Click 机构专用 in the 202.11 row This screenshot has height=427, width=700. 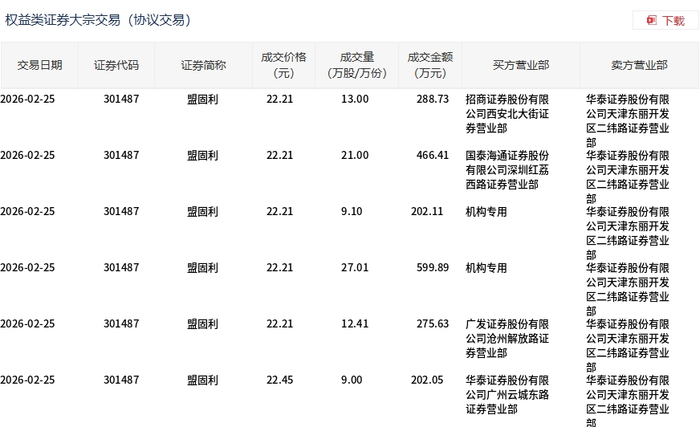coord(486,212)
